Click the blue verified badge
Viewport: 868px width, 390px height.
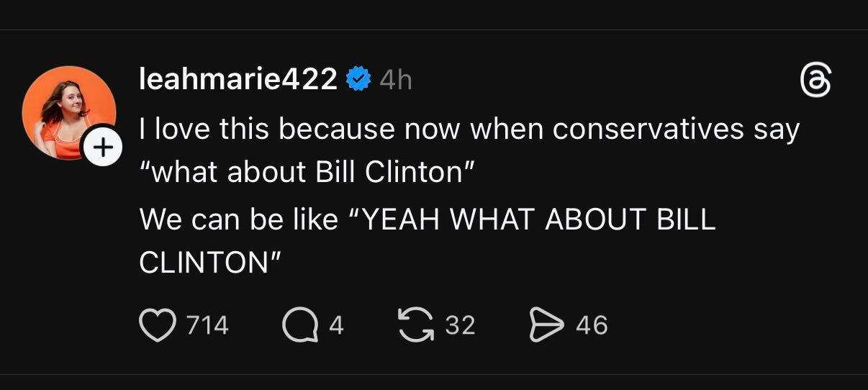358,79
